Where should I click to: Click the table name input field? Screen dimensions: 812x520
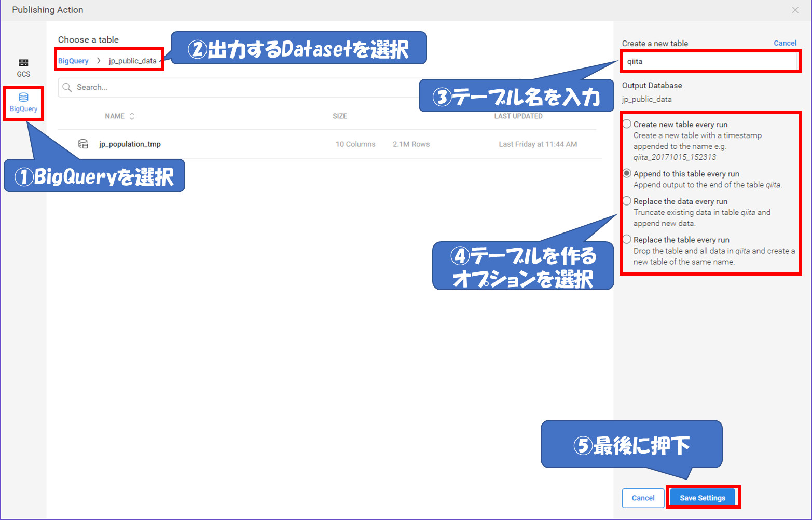coord(710,62)
